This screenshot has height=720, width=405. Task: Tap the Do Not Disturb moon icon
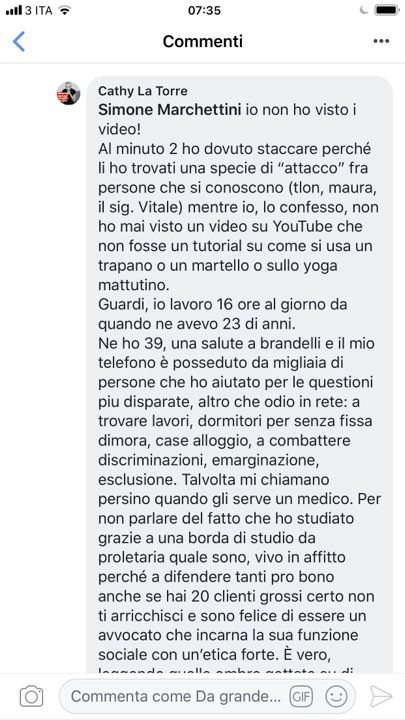[364, 10]
